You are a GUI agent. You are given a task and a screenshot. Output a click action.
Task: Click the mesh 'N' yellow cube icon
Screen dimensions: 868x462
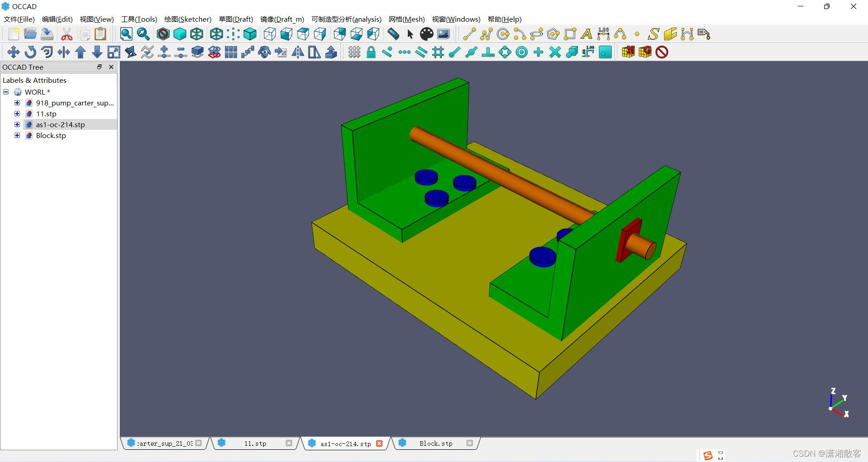pyautogui.click(x=628, y=52)
